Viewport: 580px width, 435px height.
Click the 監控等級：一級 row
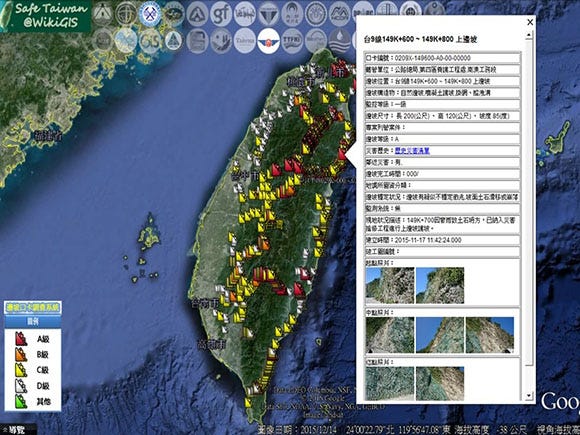click(442, 104)
